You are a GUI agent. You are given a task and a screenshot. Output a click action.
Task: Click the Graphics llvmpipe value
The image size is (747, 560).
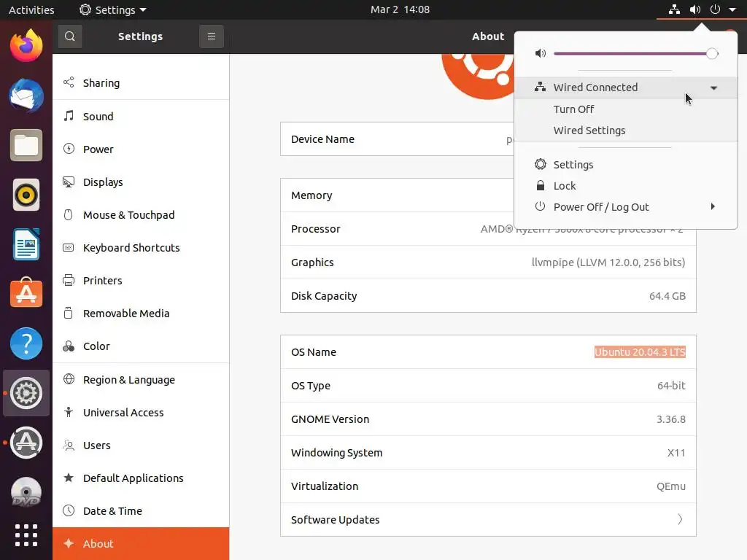(608, 262)
